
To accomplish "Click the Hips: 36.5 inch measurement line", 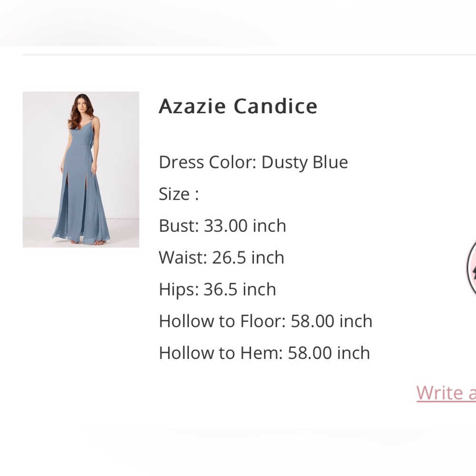I will tap(217, 289).
